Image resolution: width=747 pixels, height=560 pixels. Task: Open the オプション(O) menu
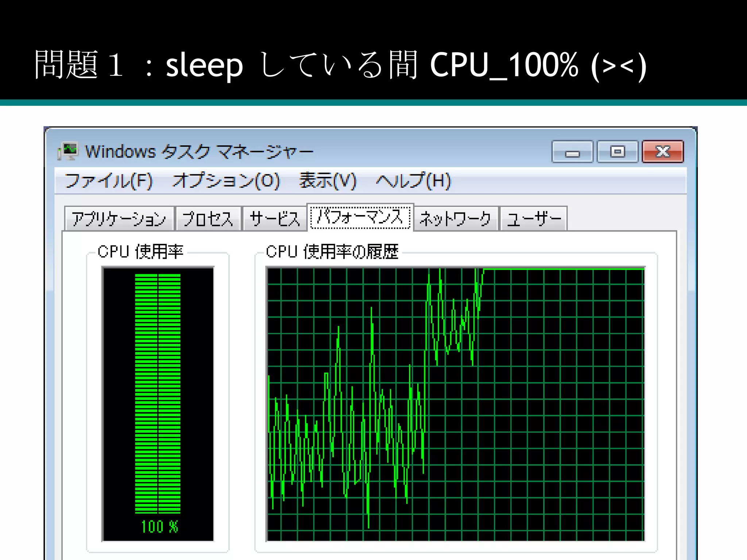tap(226, 181)
